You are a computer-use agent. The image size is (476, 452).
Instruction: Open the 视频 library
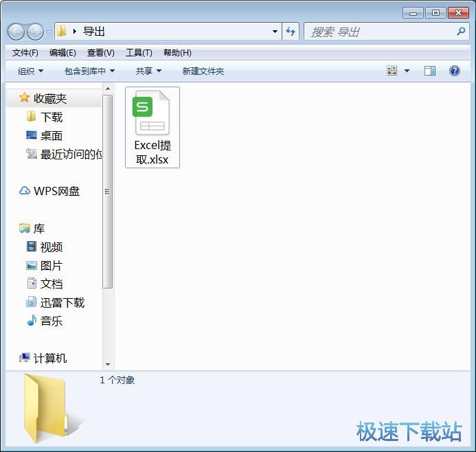pos(52,247)
